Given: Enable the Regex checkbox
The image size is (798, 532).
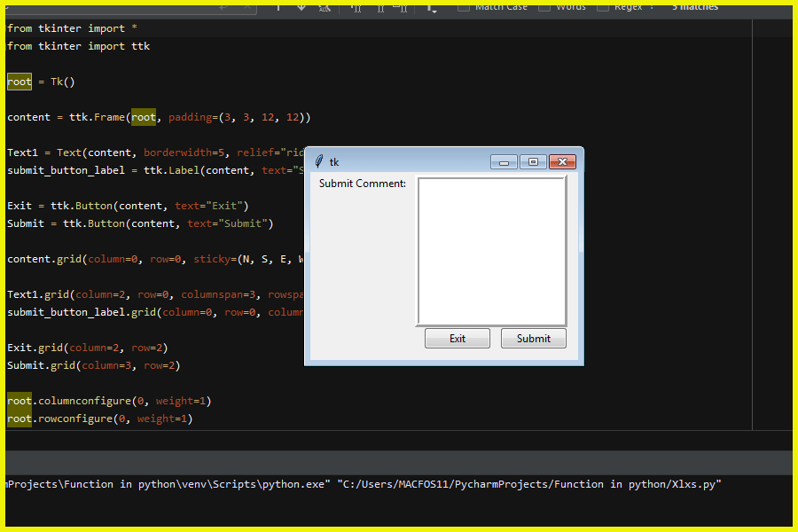Looking at the screenshot, I should 603,7.
